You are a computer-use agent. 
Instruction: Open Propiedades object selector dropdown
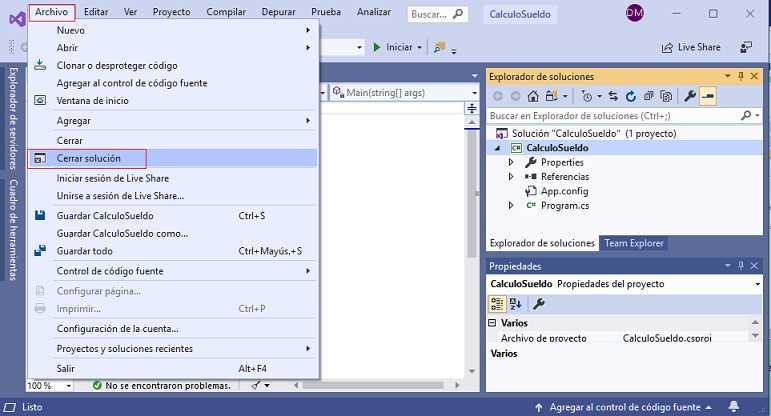tap(757, 284)
